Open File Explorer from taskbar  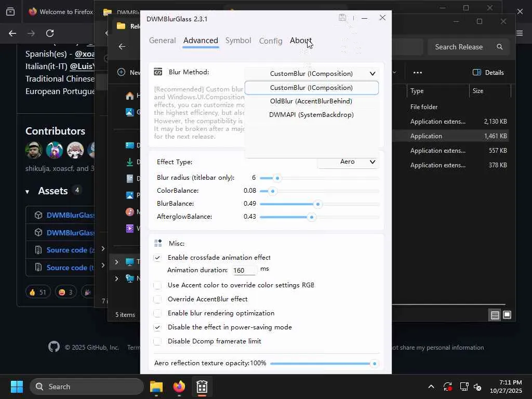(x=156, y=387)
